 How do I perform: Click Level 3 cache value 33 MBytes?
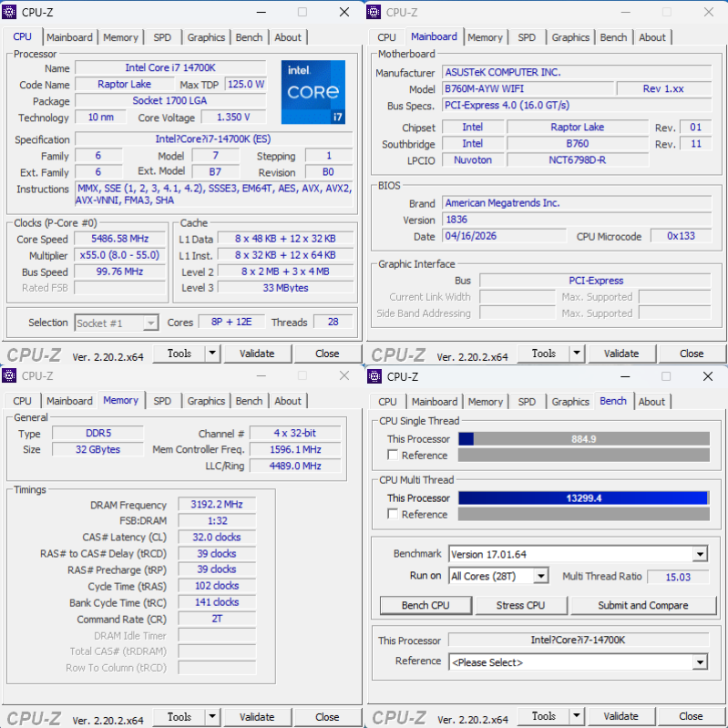point(285,288)
